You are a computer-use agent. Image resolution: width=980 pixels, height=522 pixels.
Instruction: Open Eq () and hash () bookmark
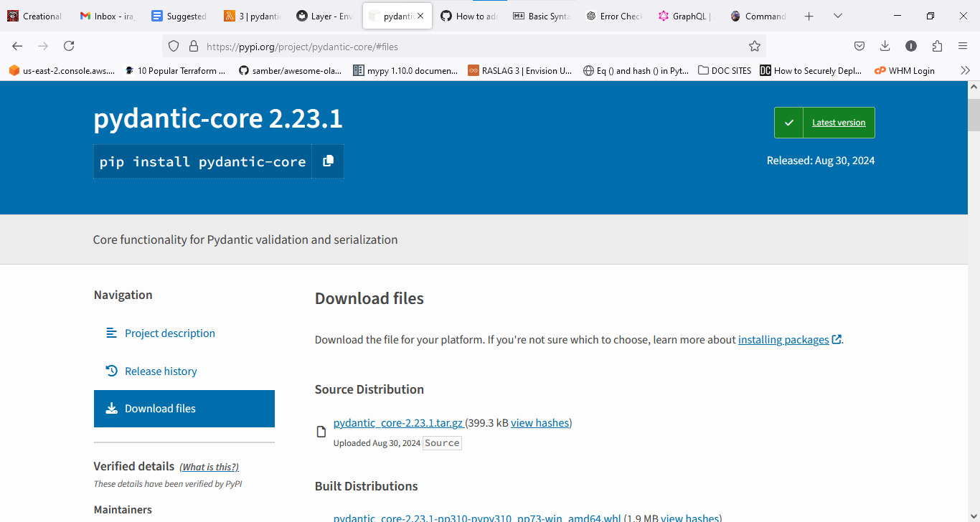636,70
